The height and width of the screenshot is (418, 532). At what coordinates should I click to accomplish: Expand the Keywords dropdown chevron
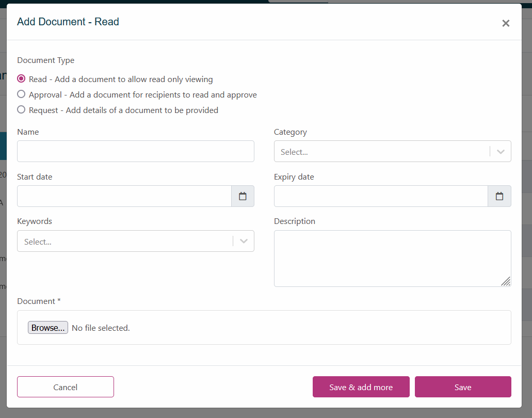[x=244, y=241]
